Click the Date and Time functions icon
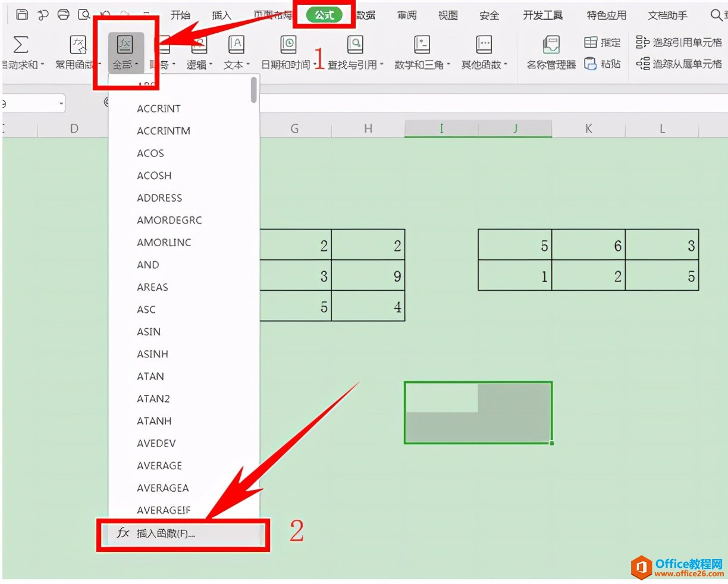 click(x=288, y=45)
